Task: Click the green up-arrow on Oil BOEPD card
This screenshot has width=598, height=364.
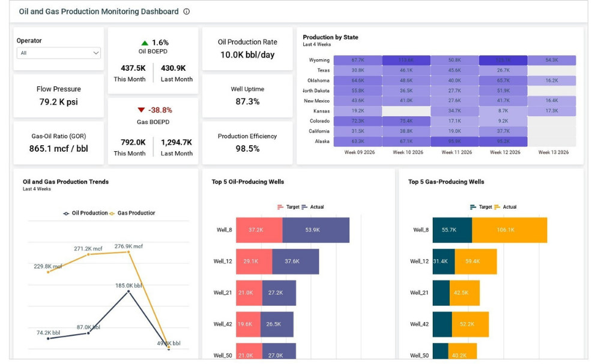Action: [x=144, y=43]
